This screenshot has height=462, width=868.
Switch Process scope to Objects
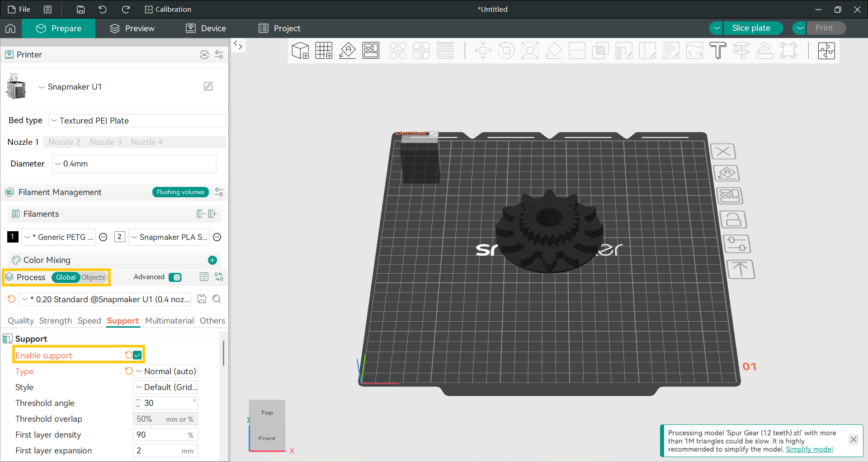click(93, 277)
